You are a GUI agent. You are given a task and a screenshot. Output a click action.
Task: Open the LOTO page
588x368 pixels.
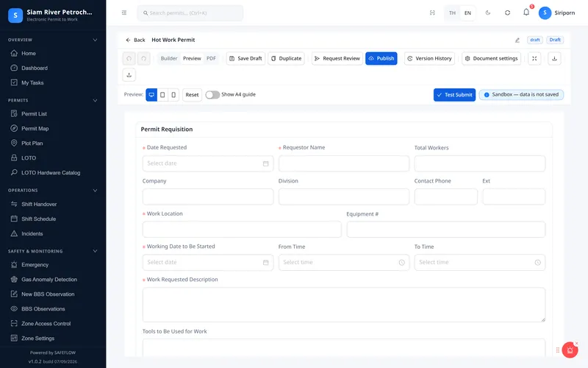pos(29,158)
